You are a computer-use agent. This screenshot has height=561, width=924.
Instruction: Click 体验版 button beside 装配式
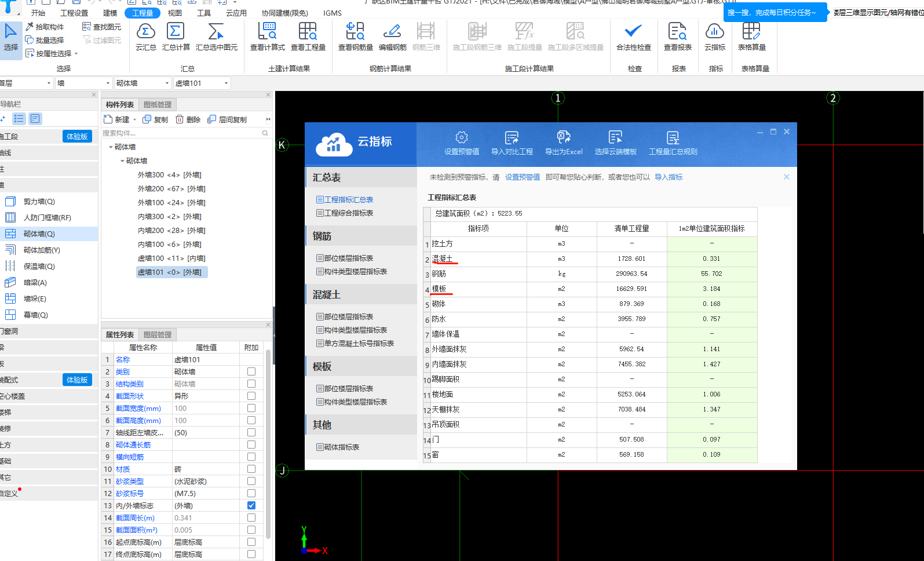[x=77, y=380]
